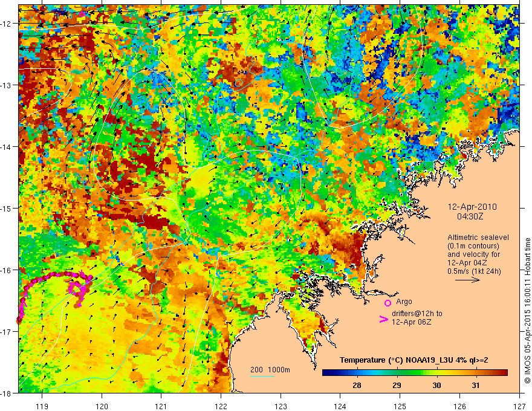
Task: Click the latitude -14 axis label
Action: (7, 147)
